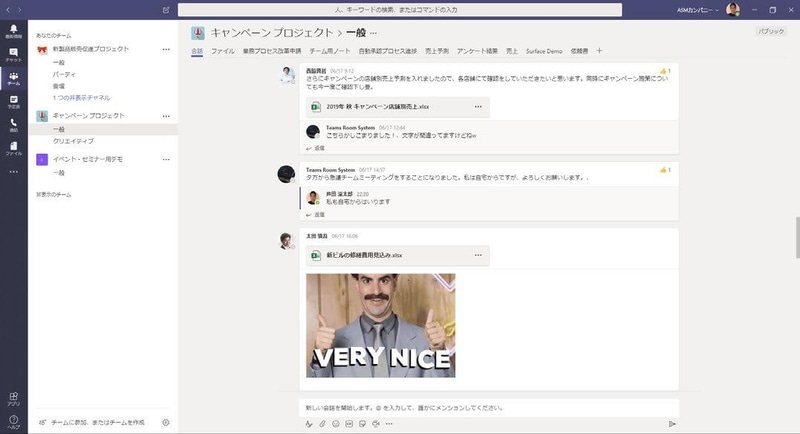
Task: Open the 自動承認プロセス進捗 tab
Action: pos(388,51)
